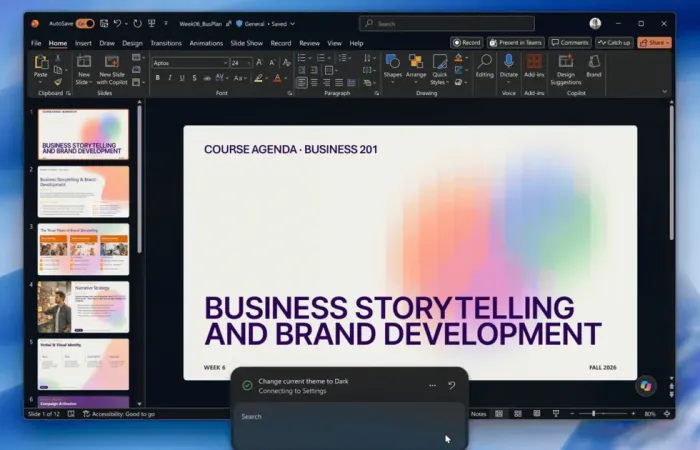Select slide 3 thumbnail in slide panel
This screenshot has width=700, height=450.
coord(83,249)
